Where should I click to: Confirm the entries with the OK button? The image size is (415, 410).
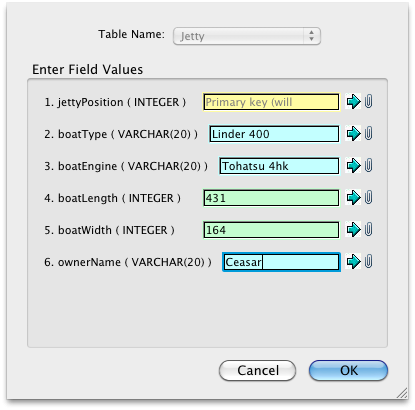click(348, 370)
